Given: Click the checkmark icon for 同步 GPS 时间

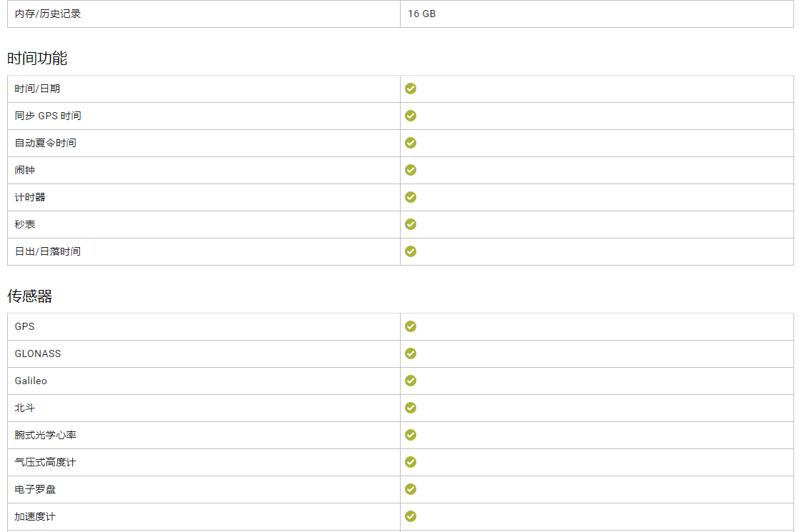Looking at the screenshot, I should (410, 116).
